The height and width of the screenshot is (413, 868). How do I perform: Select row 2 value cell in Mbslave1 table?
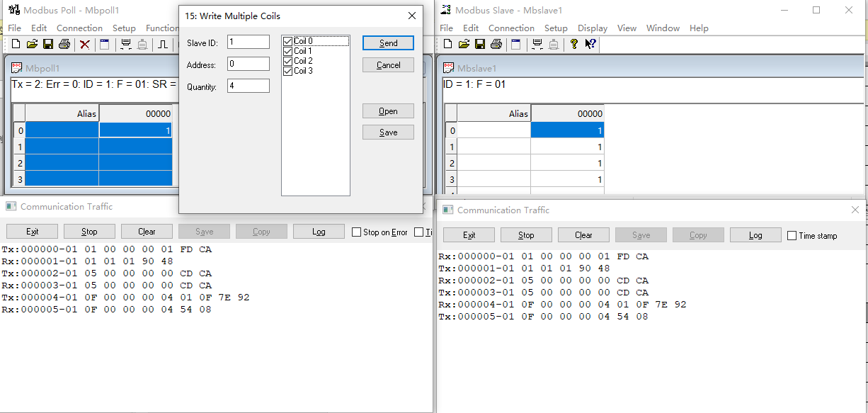[567, 163]
